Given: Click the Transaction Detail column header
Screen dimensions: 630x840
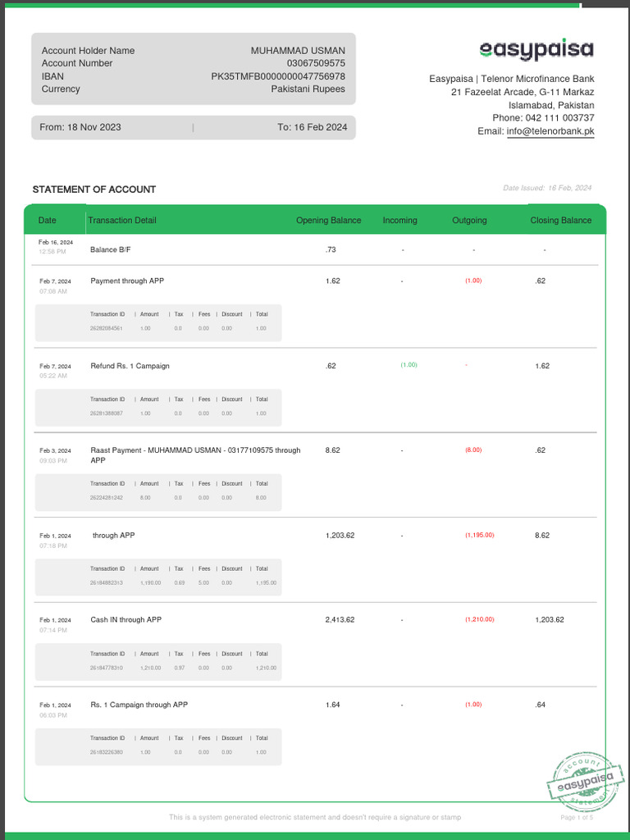Looking at the screenshot, I should coord(121,221).
